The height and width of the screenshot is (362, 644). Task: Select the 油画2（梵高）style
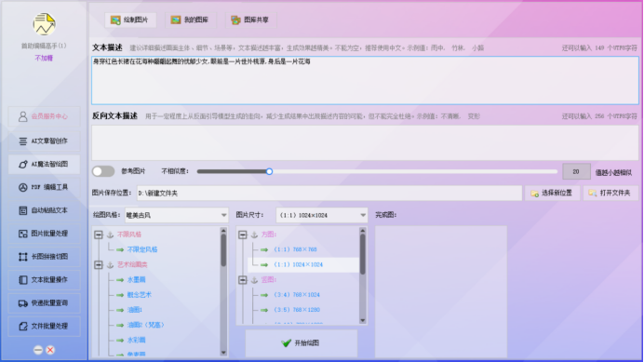146,325
